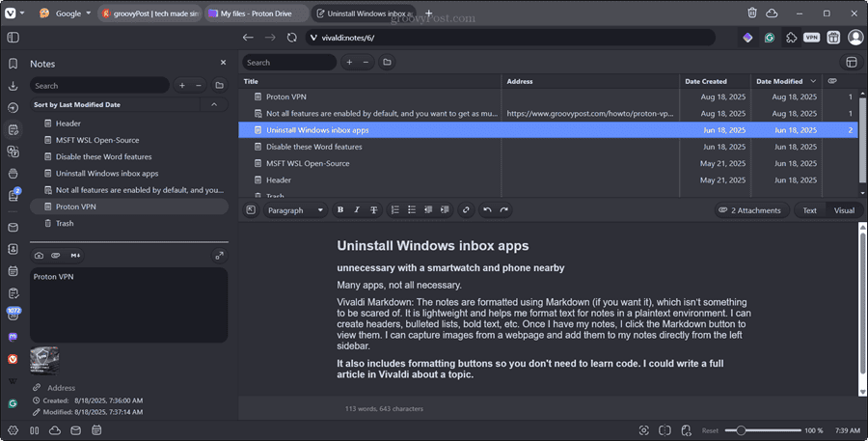Viewport: 868px width, 441px height.
Task: Redo last edit in note editor
Action: (503, 210)
